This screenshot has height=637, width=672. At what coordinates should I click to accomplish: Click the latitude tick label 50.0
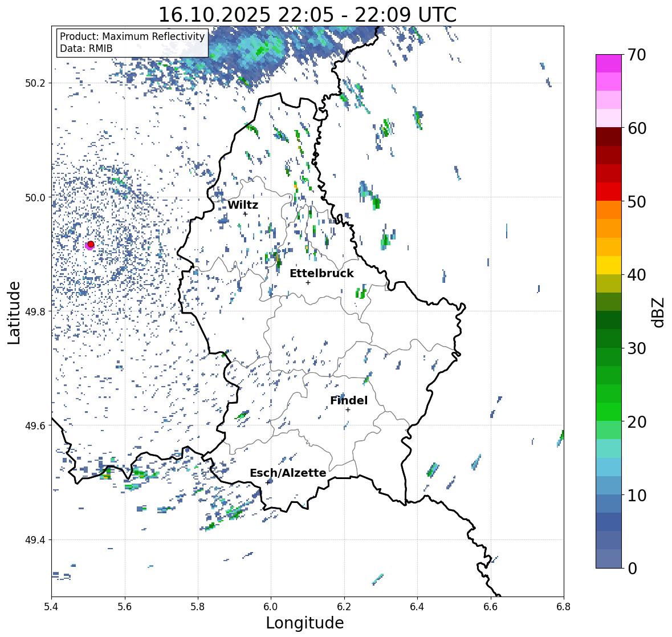pos(35,198)
